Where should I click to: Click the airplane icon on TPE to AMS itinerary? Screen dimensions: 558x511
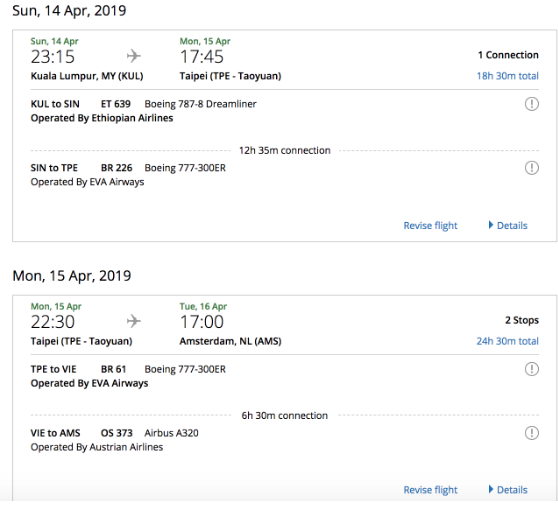click(x=134, y=321)
